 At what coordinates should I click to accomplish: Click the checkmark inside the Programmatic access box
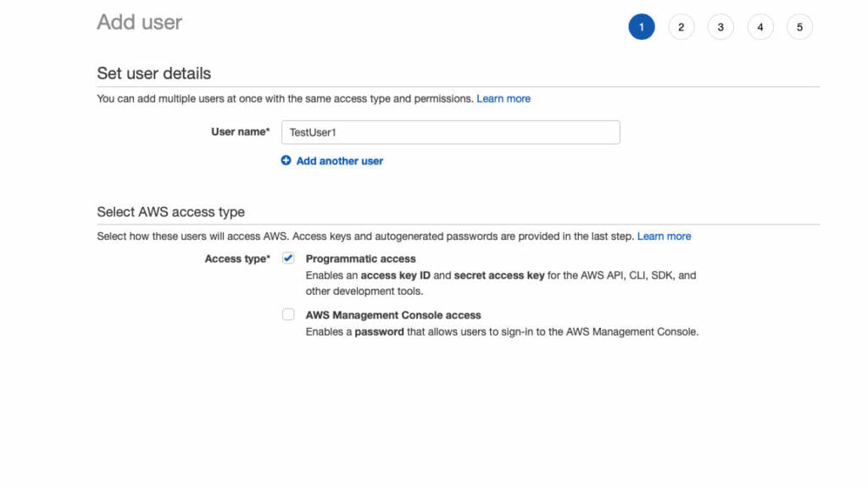point(288,258)
